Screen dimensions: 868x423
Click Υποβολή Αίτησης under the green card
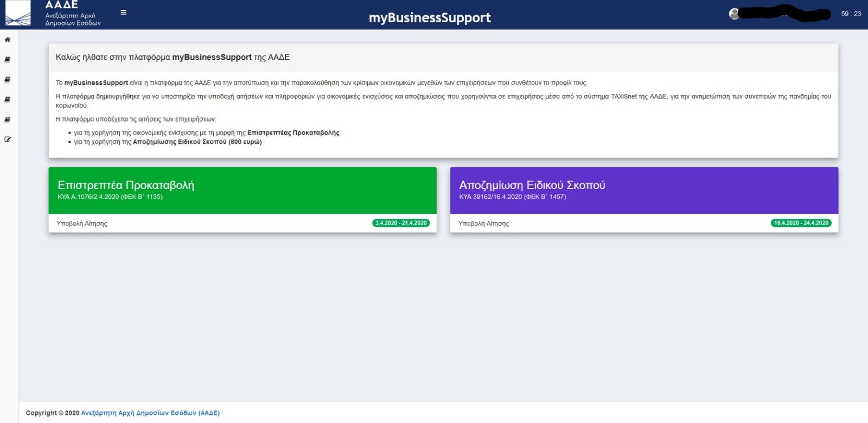(x=82, y=224)
